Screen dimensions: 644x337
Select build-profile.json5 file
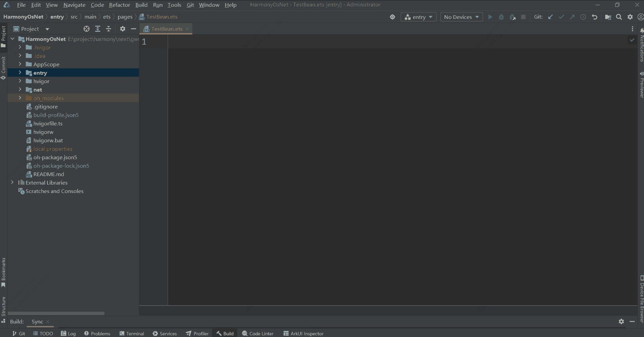click(x=56, y=115)
